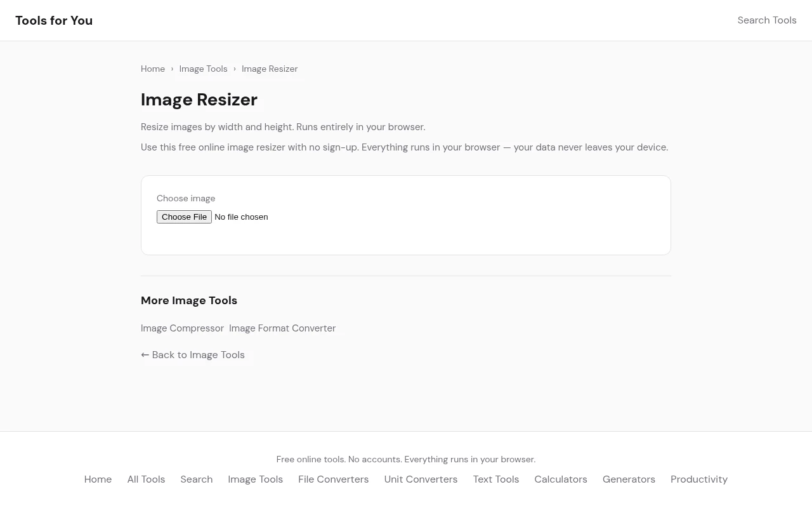Open the Image Compressor tool
Screen dimensions: 812x508
coord(182,328)
